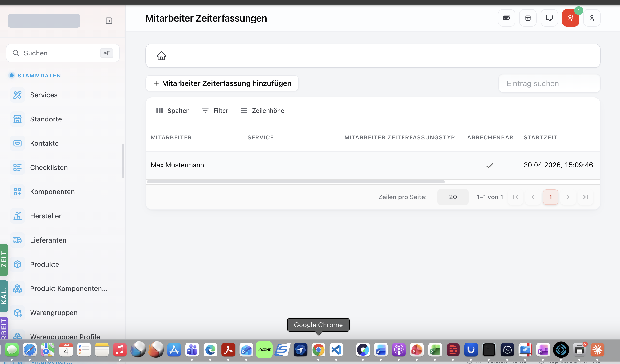Open the mail envelope icon in header
This screenshot has width=620, height=364.
click(x=507, y=18)
